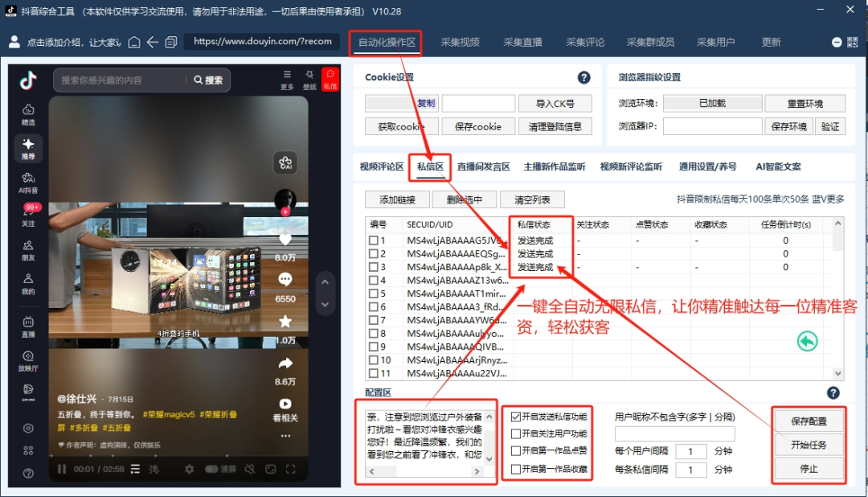Screen dimensions: 868x497
Task: Pause the video playback
Action: pyautogui.click(x=62, y=470)
